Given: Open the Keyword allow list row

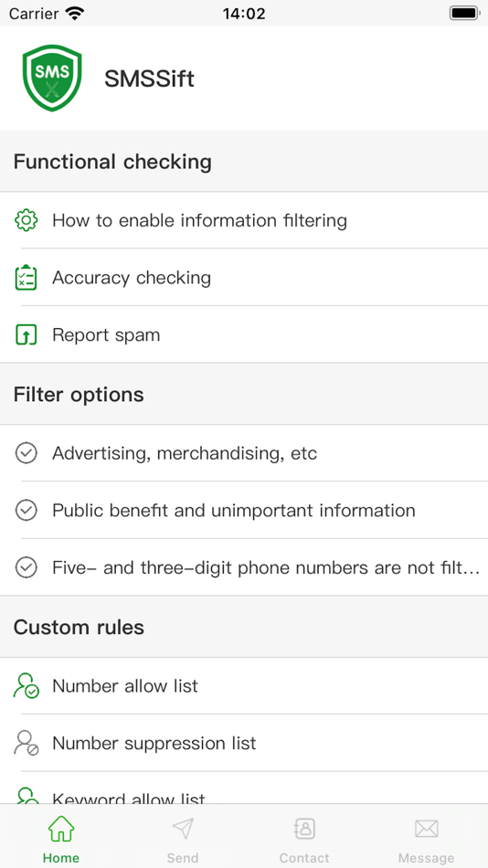Looking at the screenshot, I should (x=244, y=789).
